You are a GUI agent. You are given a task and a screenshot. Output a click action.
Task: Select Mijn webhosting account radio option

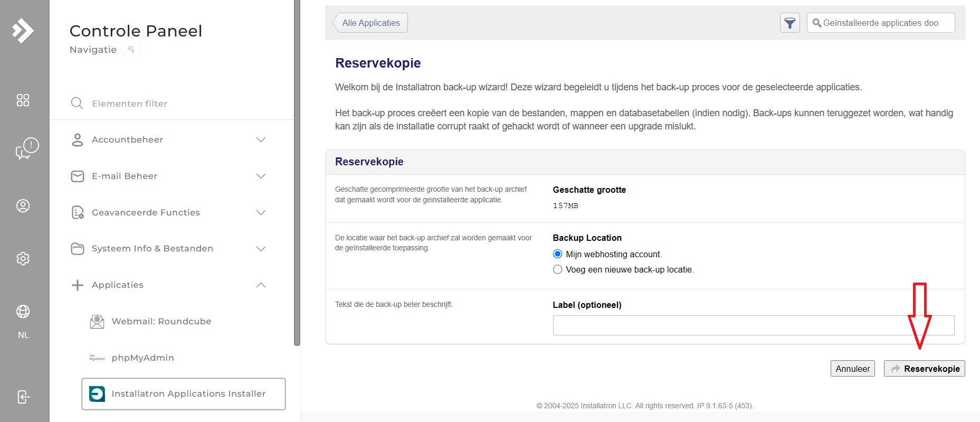tap(557, 254)
